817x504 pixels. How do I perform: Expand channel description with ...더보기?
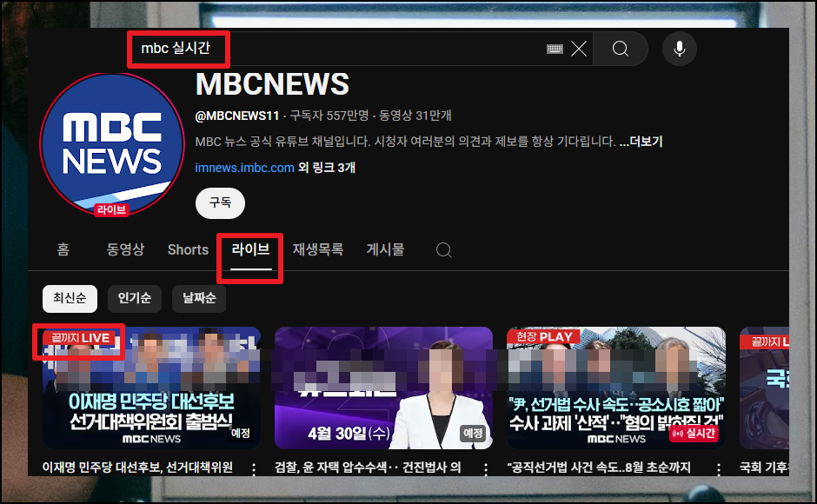(x=641, y=142)
